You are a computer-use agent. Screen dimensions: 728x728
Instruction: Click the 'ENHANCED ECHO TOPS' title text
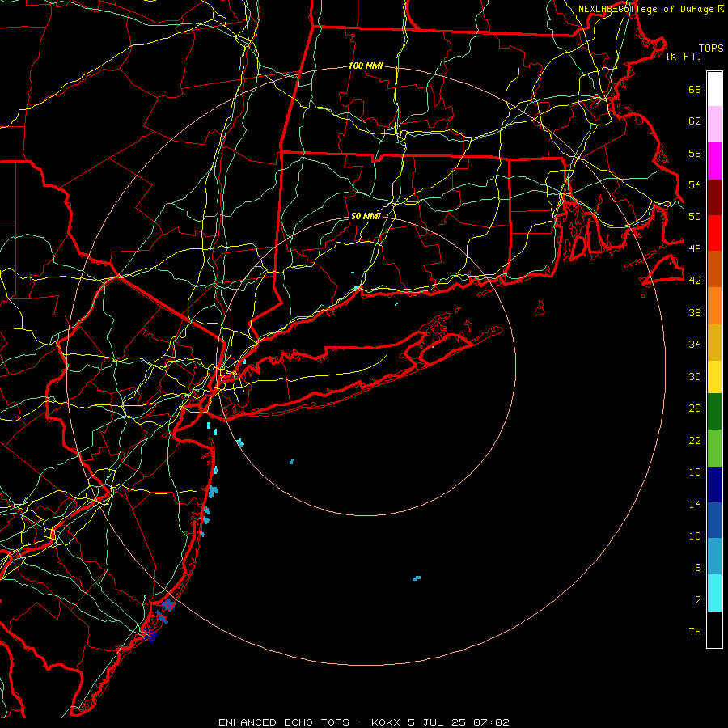[284, 722]
